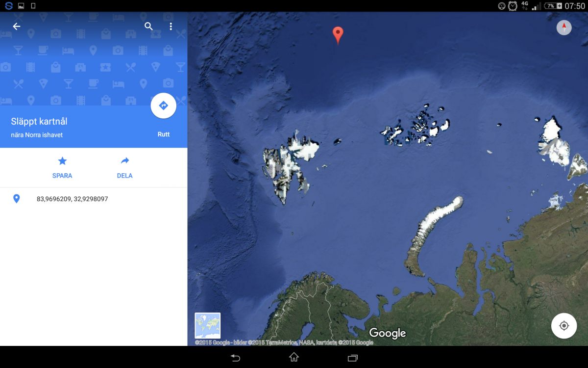Screen dimensions: 588x368
Task: Tap the blue directions arrow button
Action: 164,105
